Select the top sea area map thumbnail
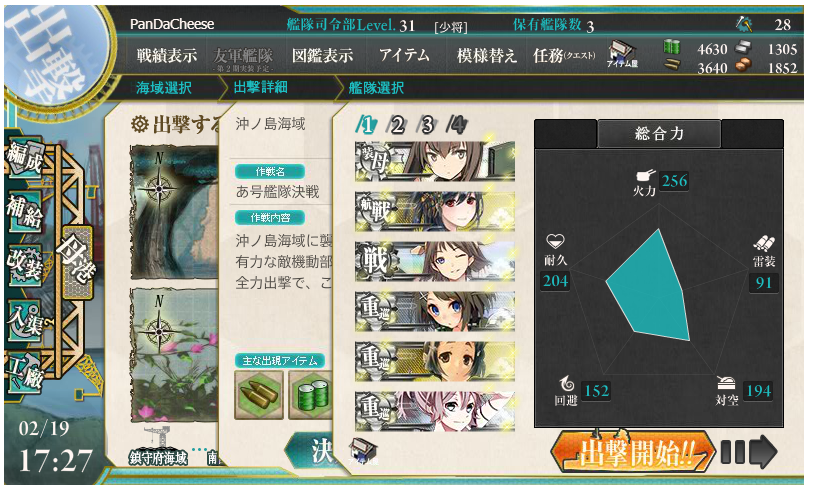The width and height of the screenshot is (813, 490). point(174,212)
